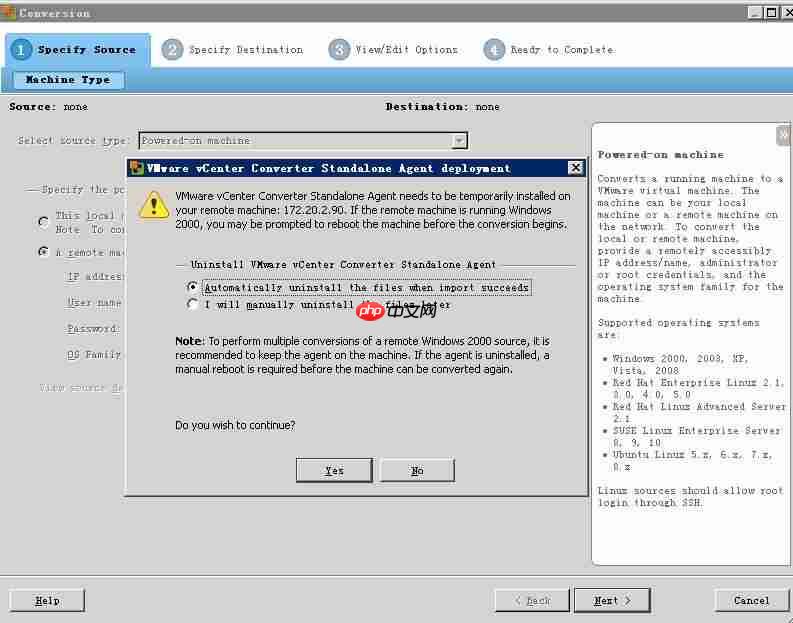Screen dimensions: 793x623
Task: Click the step 3 View/Edit Options circle icon
Action: click(340, 49)
